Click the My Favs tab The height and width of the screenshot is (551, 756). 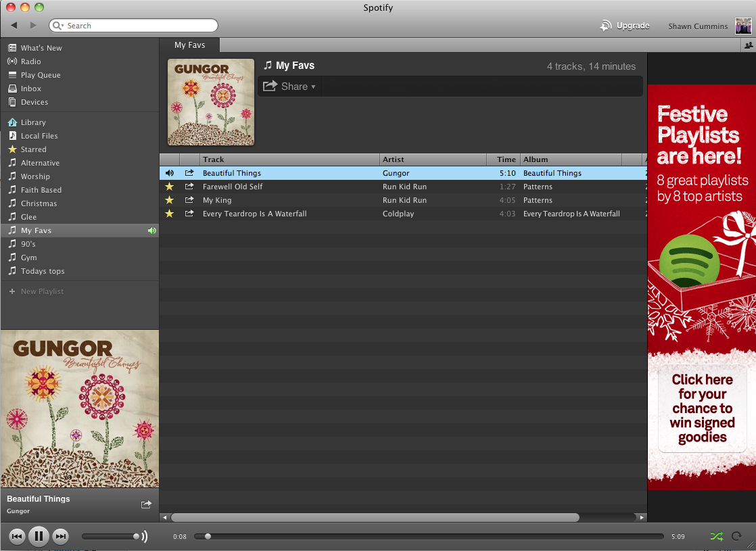click(x=189, y=45)
